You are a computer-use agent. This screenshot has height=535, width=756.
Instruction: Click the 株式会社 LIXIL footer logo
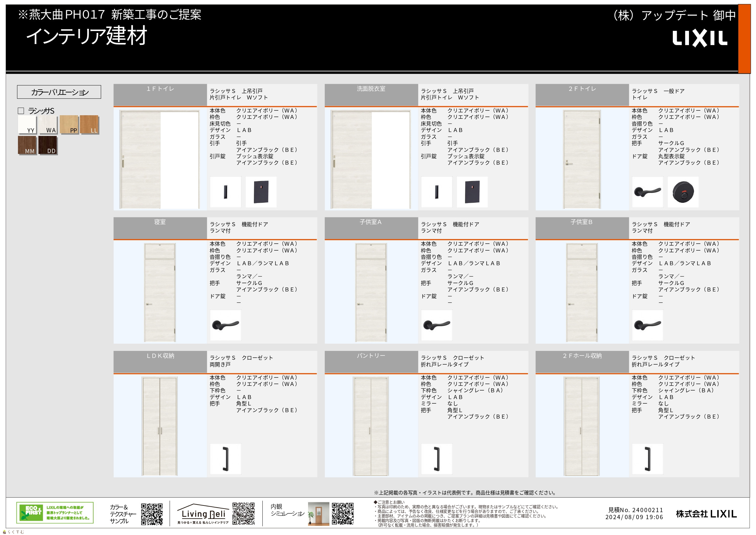click(706, 514)
